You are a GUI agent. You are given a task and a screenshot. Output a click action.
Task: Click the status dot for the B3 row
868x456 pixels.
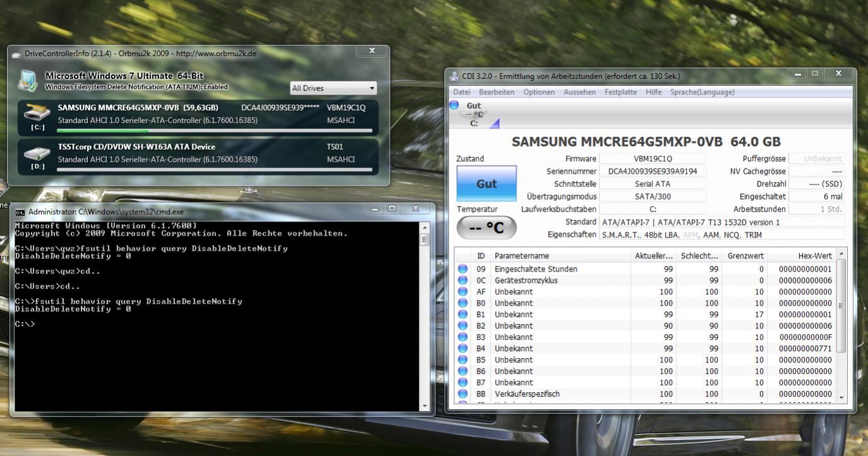pos(463,337)
